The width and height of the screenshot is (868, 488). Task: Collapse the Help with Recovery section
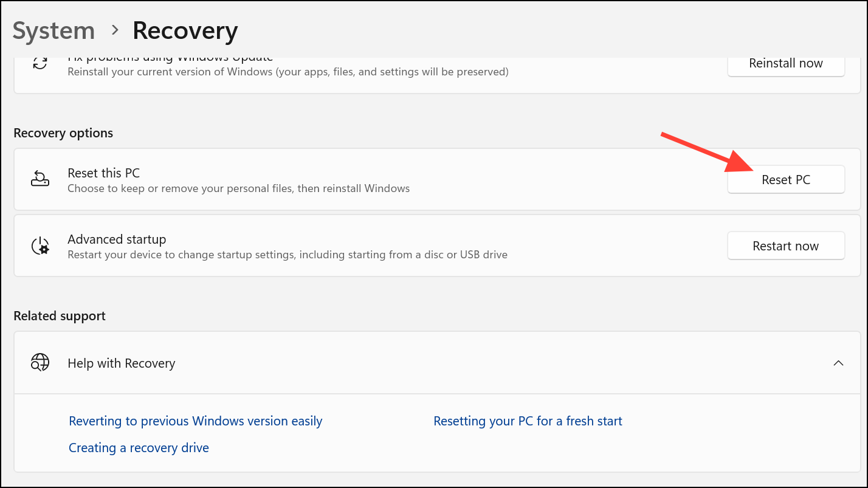[838, 363]
